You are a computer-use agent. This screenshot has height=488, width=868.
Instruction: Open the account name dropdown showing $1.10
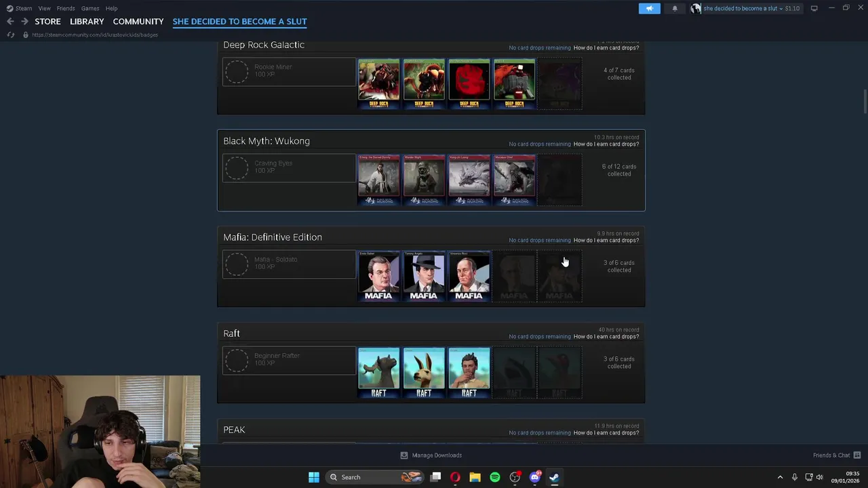[x=751, y=8]
